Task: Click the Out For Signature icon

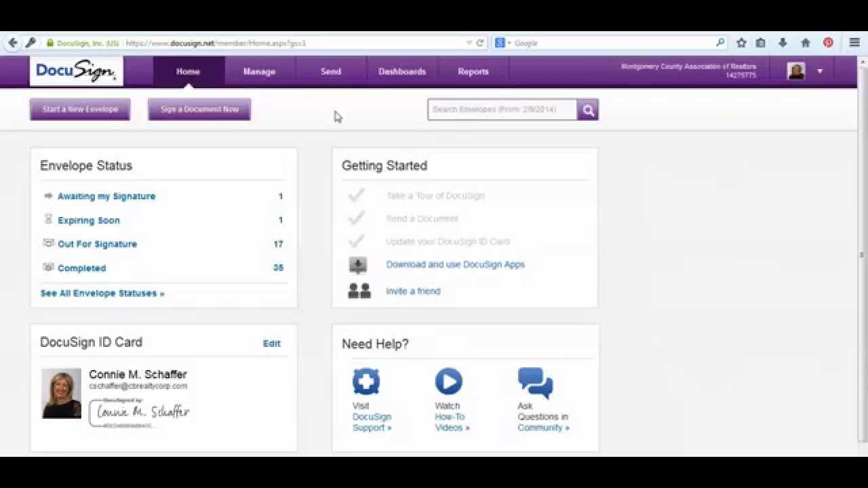Action: [x=48, y=243]
